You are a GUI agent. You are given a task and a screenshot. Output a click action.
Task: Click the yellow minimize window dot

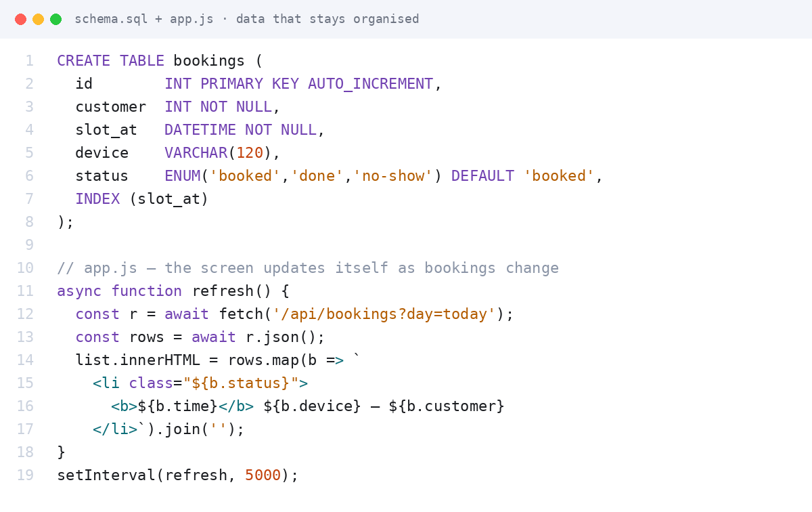coord(38,19)
